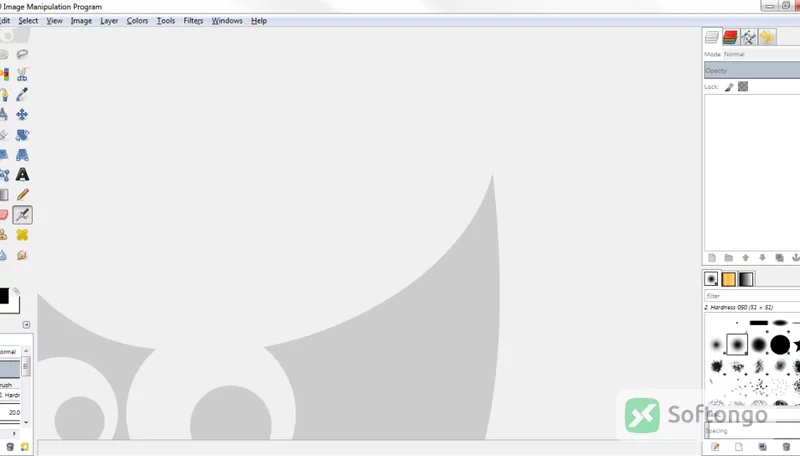Select the Text tool
800x456 pixels.
tap(22, 174)
